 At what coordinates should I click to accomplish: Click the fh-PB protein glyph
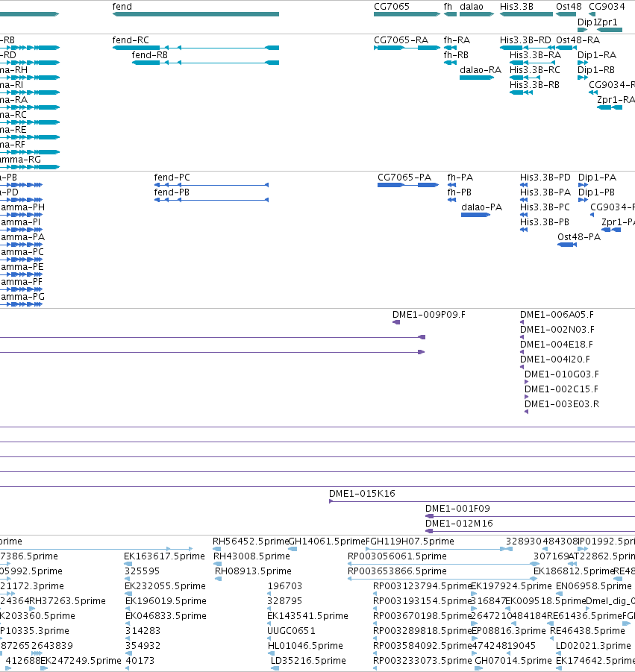451,200
